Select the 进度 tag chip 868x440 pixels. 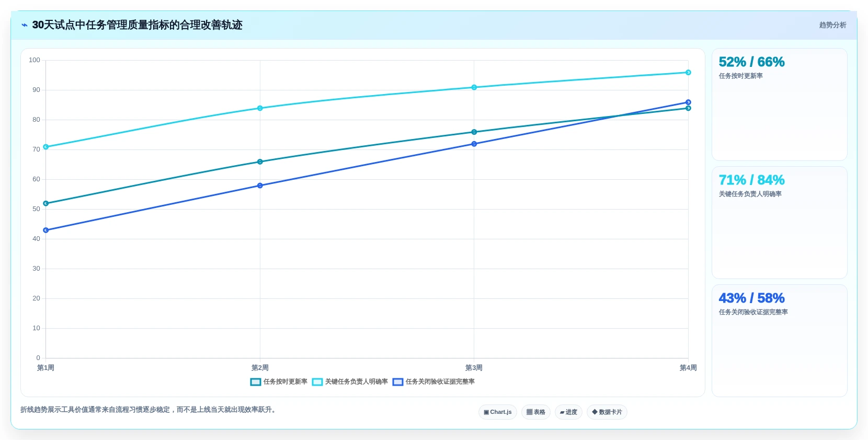click(x=568, y=412)
